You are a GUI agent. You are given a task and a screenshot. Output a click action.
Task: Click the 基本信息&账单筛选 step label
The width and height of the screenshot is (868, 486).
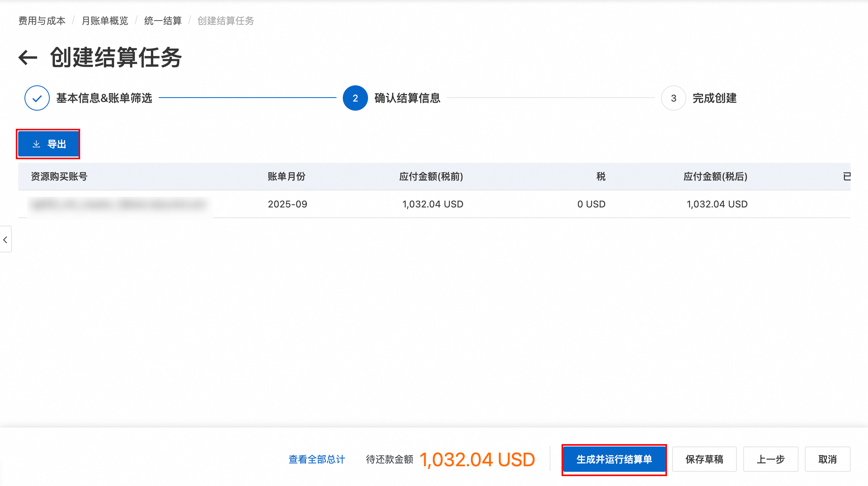coord(104,98)
